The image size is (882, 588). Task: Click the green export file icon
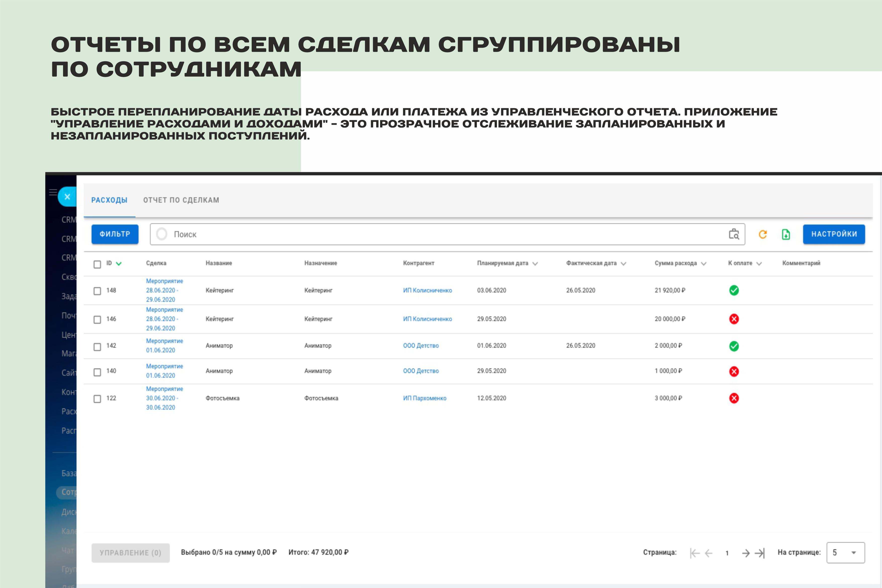pos(786,234)
